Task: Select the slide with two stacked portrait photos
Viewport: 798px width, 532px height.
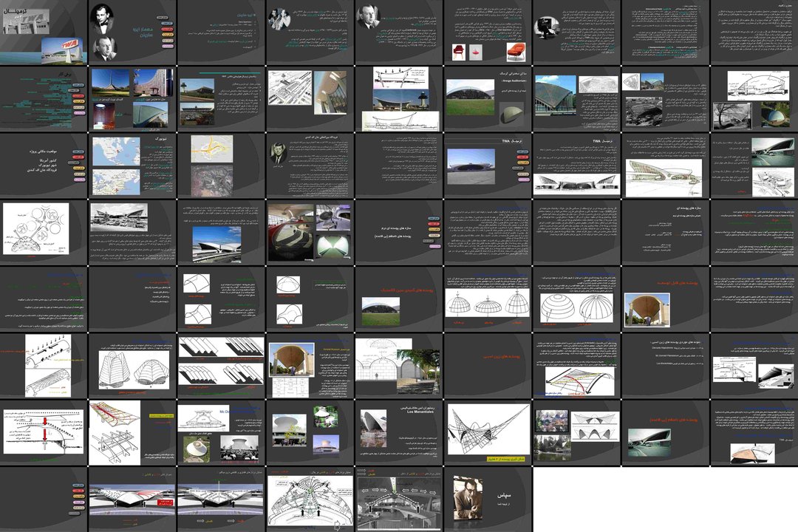Action: 132,32
